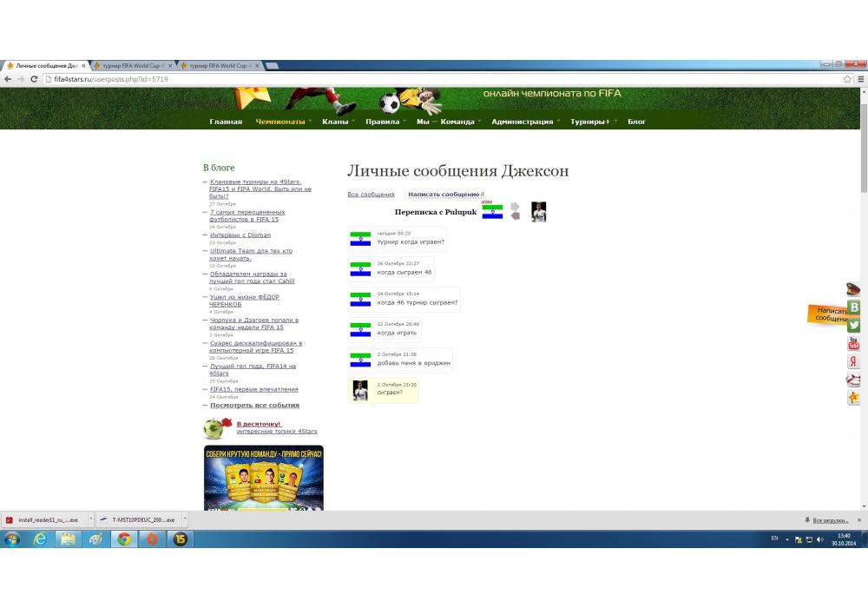
Task: Open the 'Команда' navigation menu
Action: (x=457, y=122)
